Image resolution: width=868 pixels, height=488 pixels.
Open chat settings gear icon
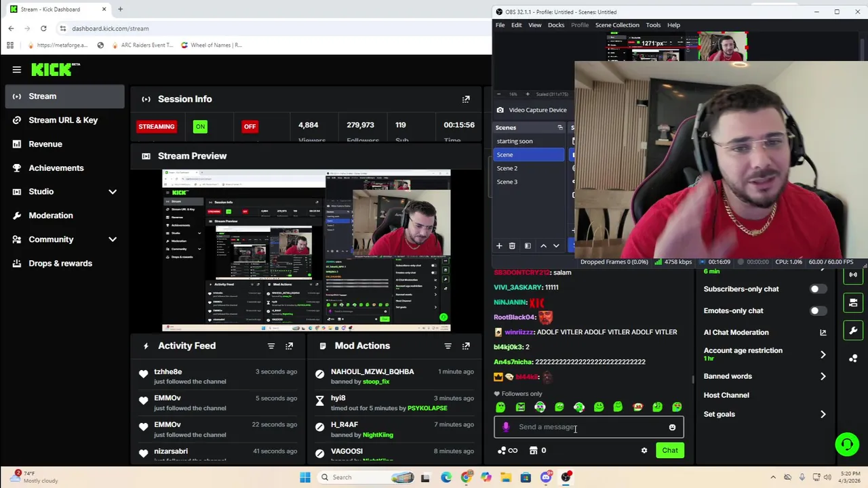pyautogui.click(x=644, y=450)
